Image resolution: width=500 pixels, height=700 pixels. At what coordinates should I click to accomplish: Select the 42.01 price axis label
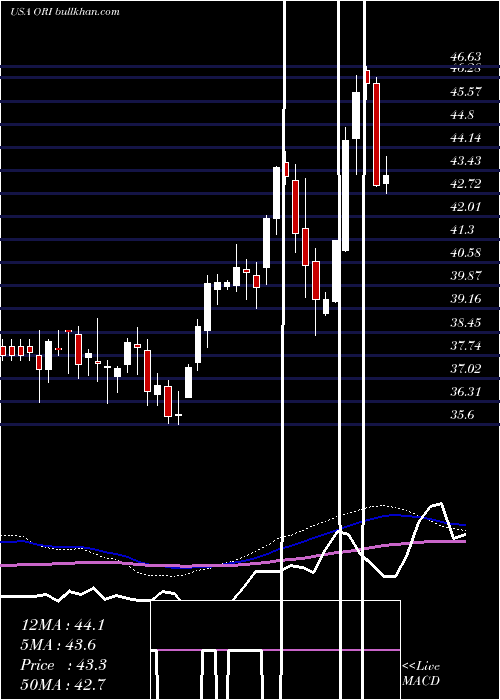[x=466, y=207]
